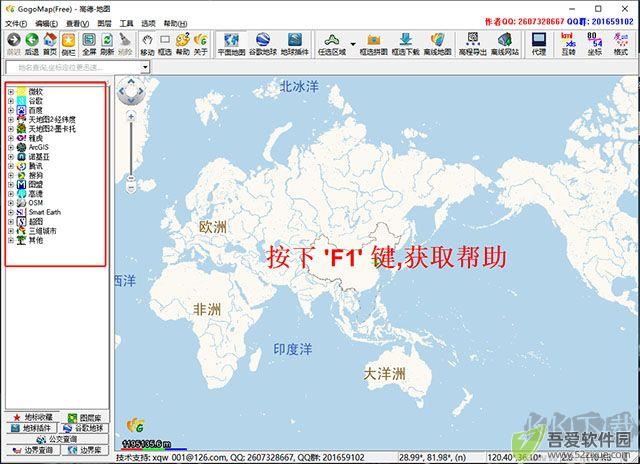Click the 80/54 坐标 coordinate icon
640x464 pixels.
[595, 44]
